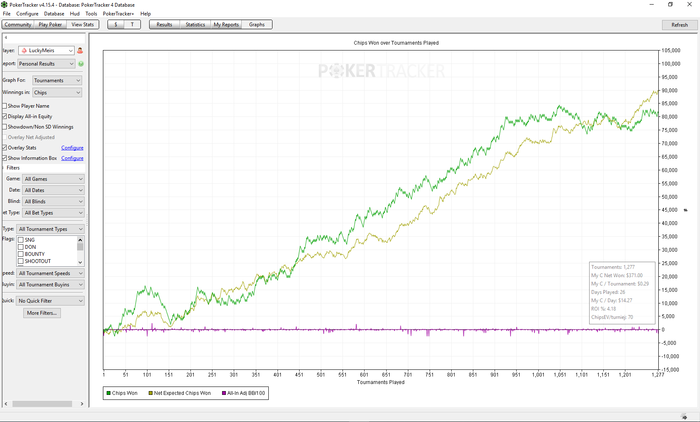Click the 'Tournaments Played' axis label
This screenshot has width=700, height=422.
click(381, 382)
